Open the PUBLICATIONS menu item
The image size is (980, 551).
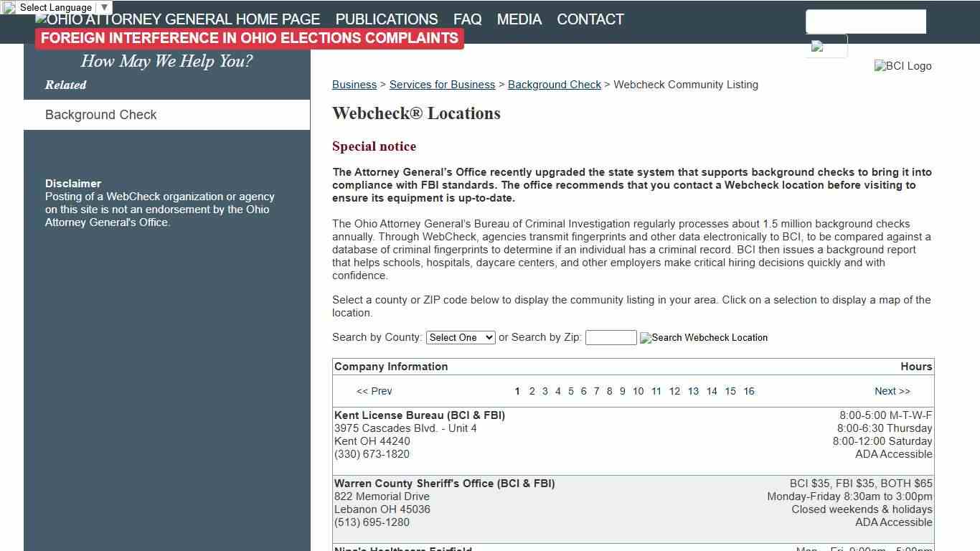click(x=386, y=19)
